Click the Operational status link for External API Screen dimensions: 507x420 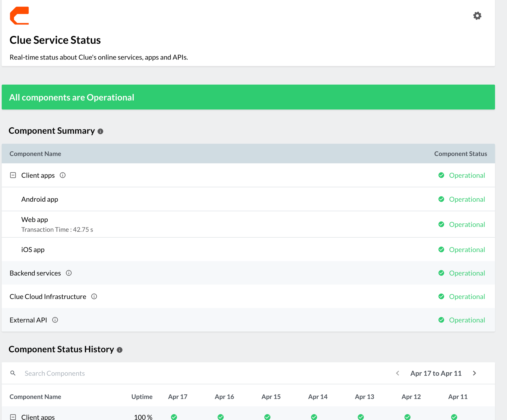467,320
